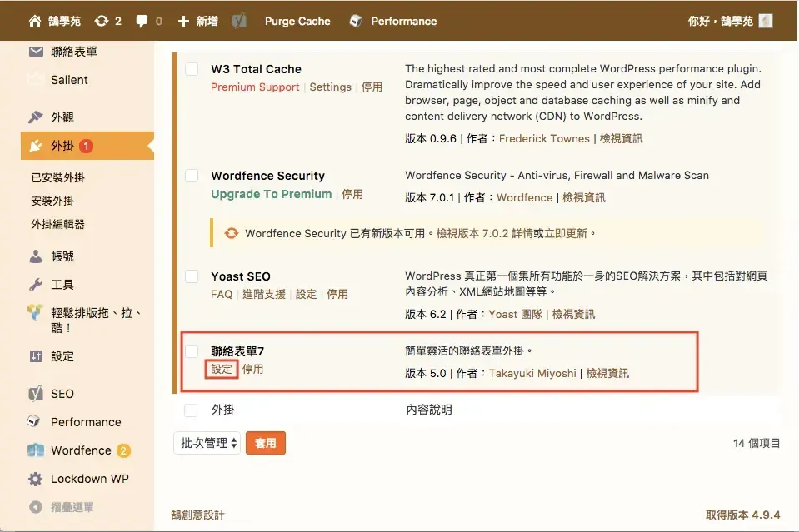Screen dimensions: 799x532
Task: Click the envelope icon for 聯絡表單
Action: [x=36, y=52]
